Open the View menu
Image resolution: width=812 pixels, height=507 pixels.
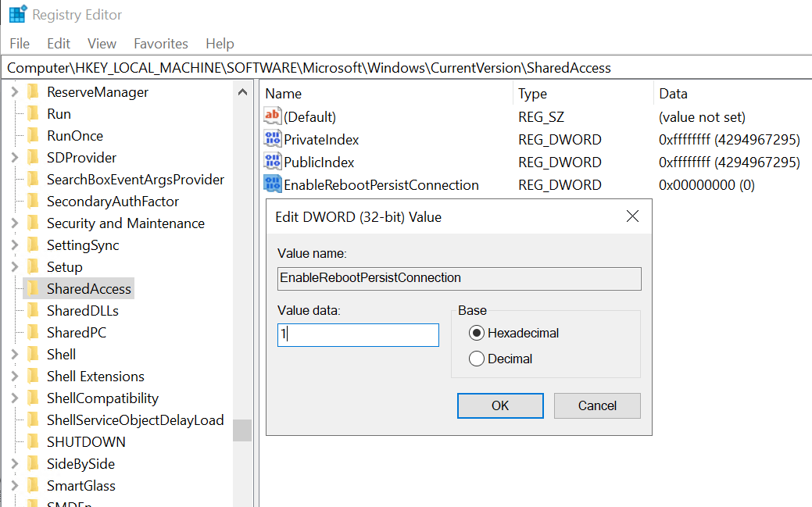click(102, 44)
